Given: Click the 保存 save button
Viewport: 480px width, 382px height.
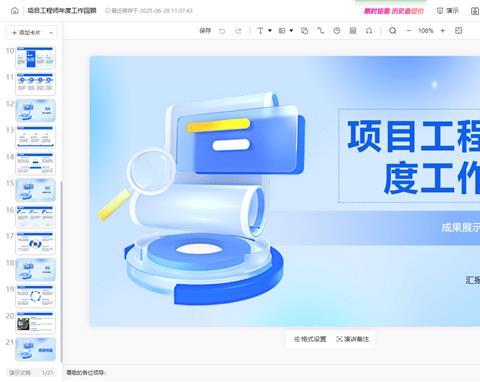Looking at the screenshot, I should click(205, 31).
